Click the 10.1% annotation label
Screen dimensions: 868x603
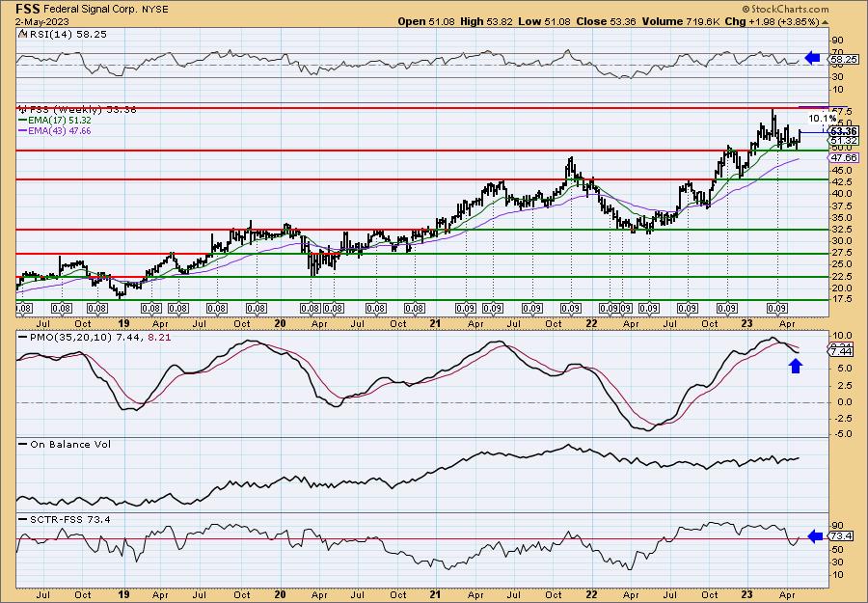tap(822, 119)
